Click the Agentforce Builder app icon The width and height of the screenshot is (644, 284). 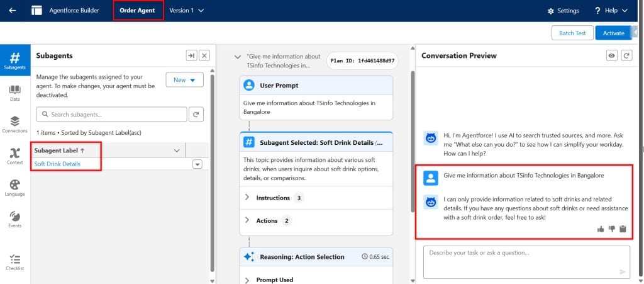pos(36,11)
